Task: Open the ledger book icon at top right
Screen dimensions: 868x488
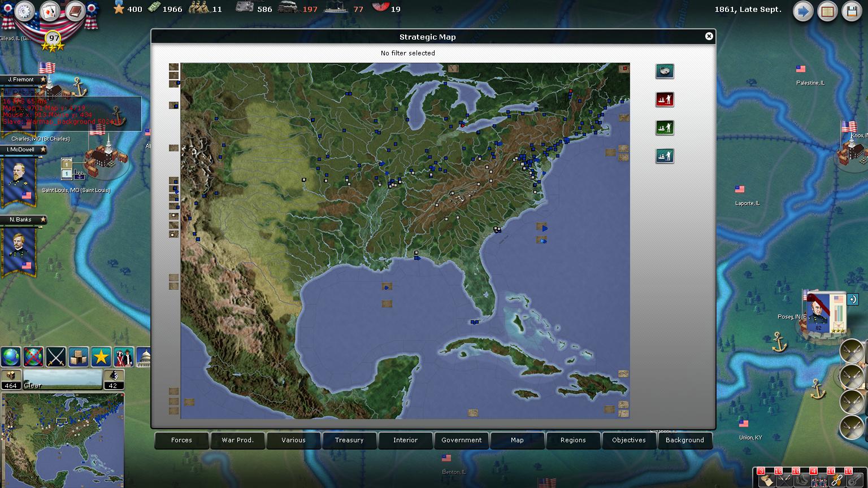Action: click(827, 11)
